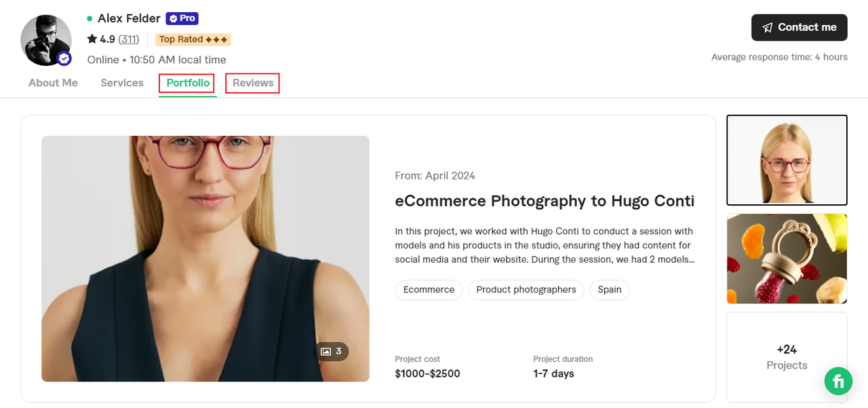Image resolution: width=868 pixels, height=408 pixels.
Task: Click the verified badge on profile avatar
Action: 64,59
